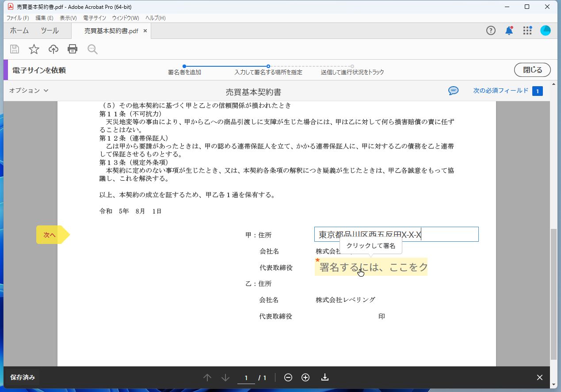The width and height of the screenshot is (561, 392).
Task: Switch to the ホーム tab
Action: pyautogui.click(x=19, y=30)
